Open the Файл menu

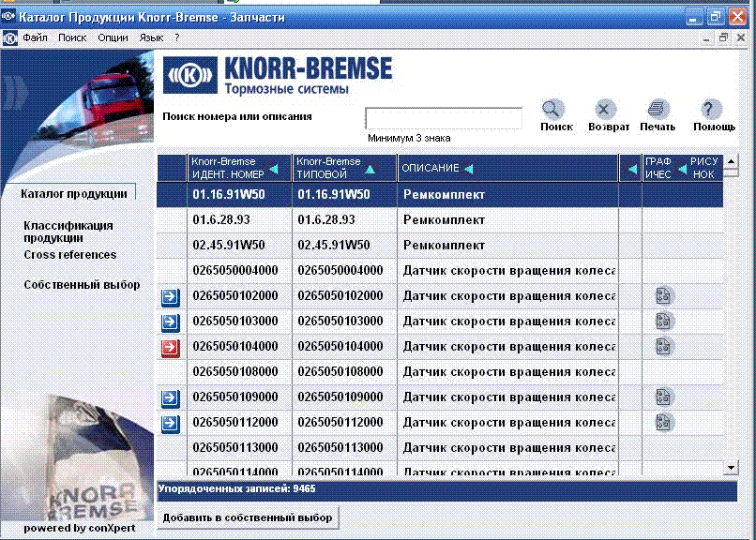tap(36, 37)
